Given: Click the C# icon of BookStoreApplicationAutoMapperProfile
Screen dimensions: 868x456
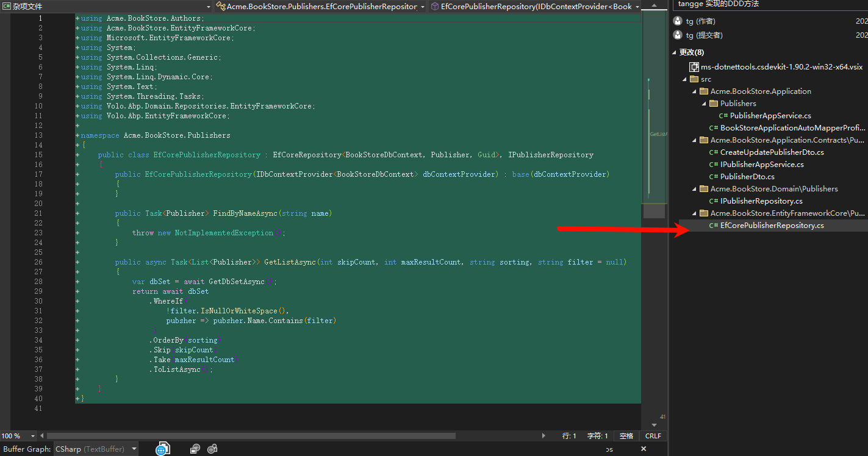Looking at the screenshot, I should tap(713, 128).
